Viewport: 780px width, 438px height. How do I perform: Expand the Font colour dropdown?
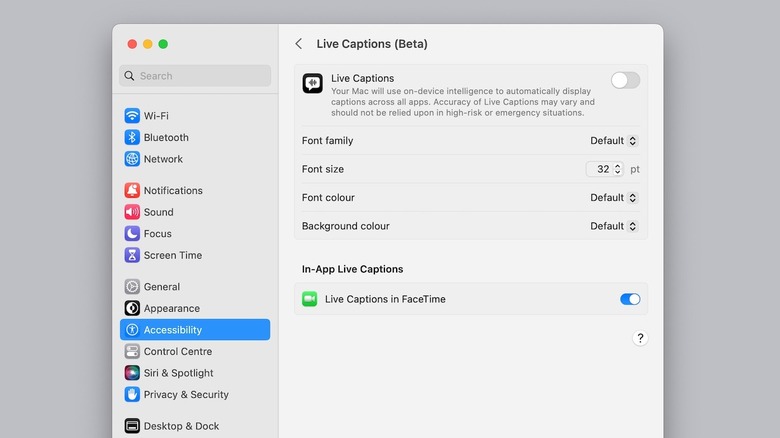pyautogui.click(x=613, y=198)
